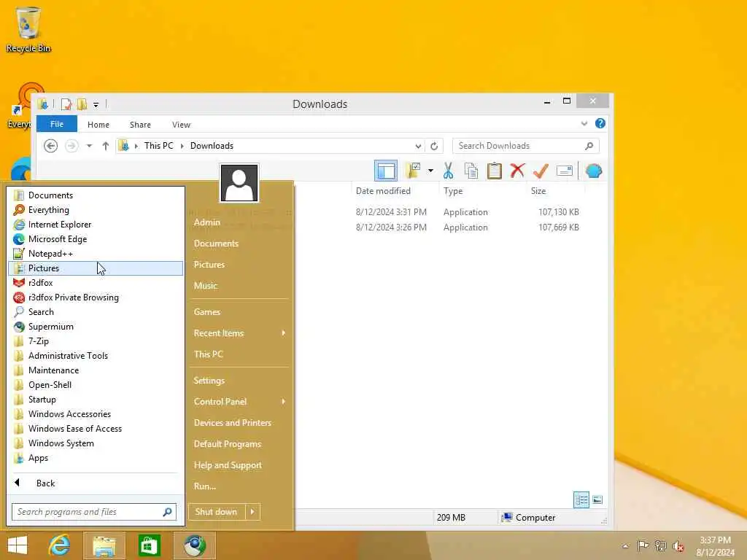Go back in Downloads window
This screenshot has width=747, height=560.
pyautogui.click(x=50, y=146)
